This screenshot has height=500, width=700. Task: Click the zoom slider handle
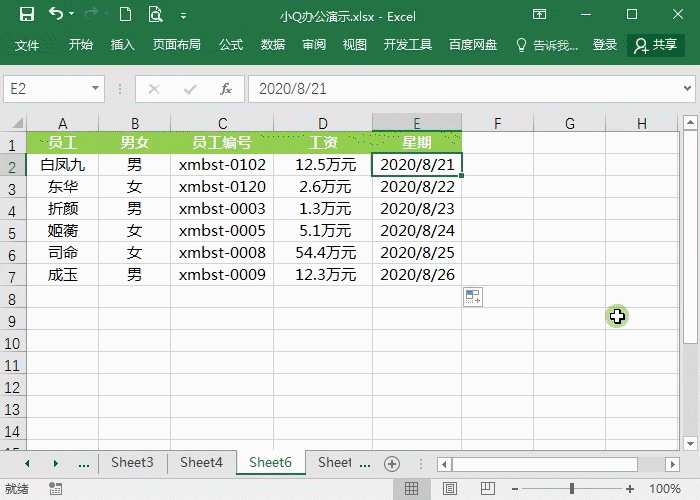click(572, 488)
